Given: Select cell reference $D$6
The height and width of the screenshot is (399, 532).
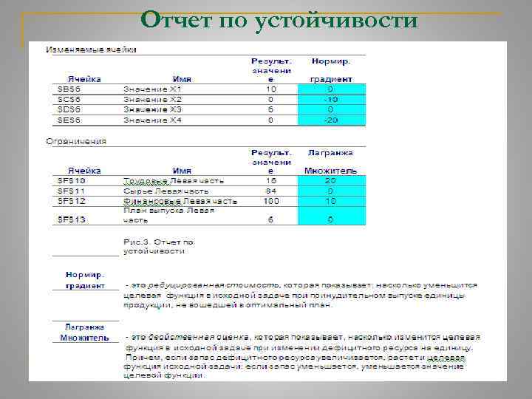Looking at the screenshot, I should click(x=69, y=109).
